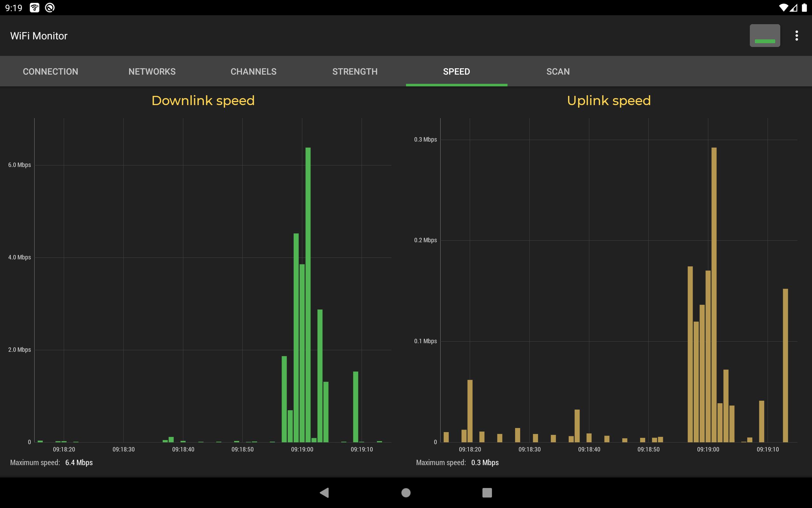Open the STRENGTH tab

click(x=355, y=71)
